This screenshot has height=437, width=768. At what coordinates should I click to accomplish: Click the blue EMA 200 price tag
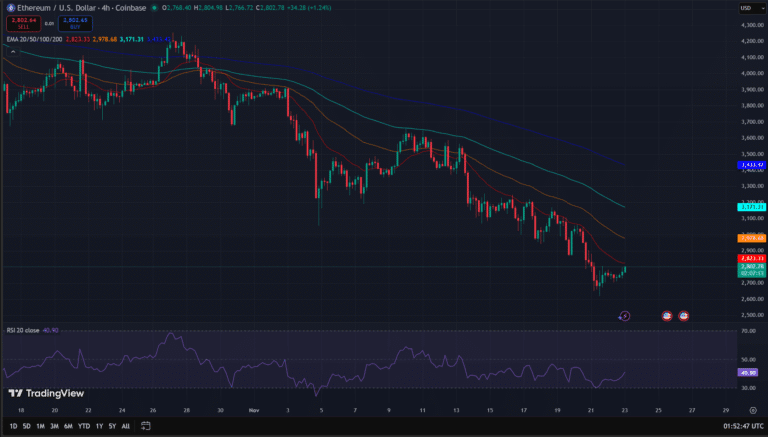click(751, 164)
